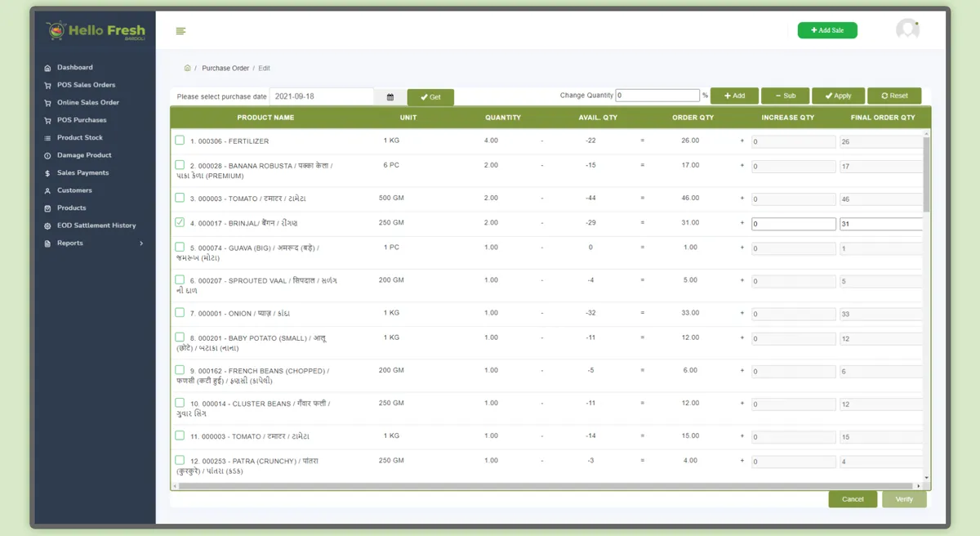Viewport: 980px width, 536px height.
Task: Click the Products sidebar icon
Action: click(48, 208)
